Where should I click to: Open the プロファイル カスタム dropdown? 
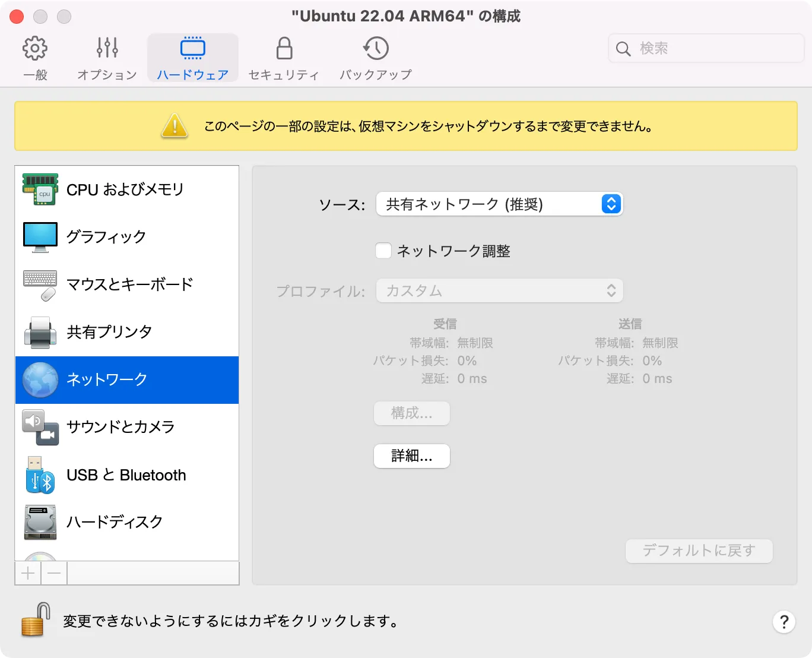[x=500, y=290]
